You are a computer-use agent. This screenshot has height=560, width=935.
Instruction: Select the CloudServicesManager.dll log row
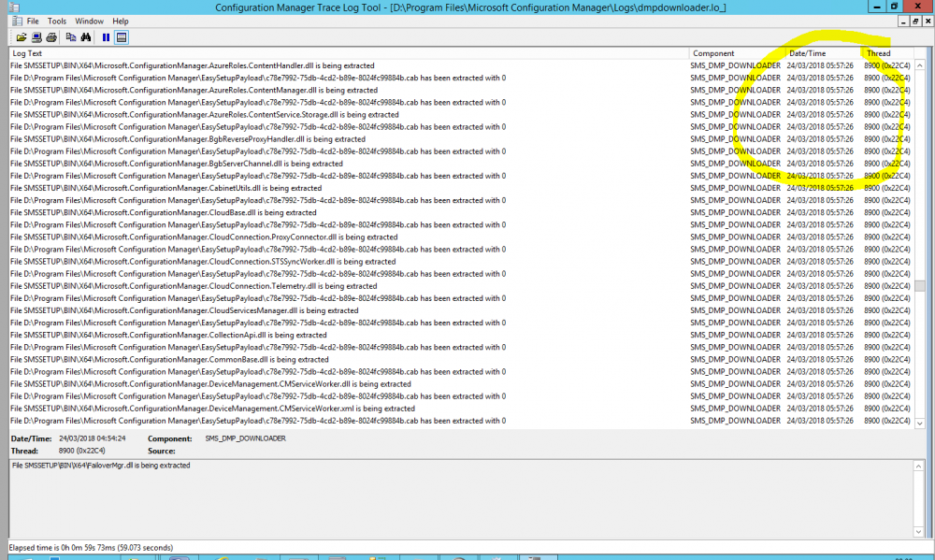pos(460,310)
